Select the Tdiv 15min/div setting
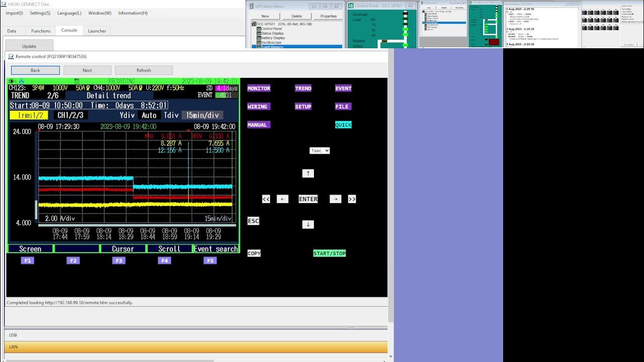 202,115
